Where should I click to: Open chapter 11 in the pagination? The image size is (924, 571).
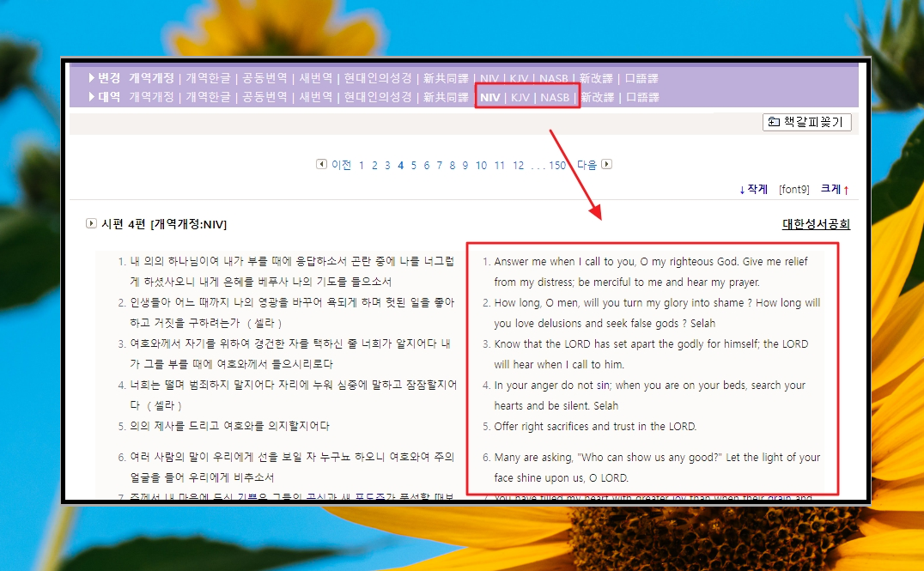click(499, 165)
